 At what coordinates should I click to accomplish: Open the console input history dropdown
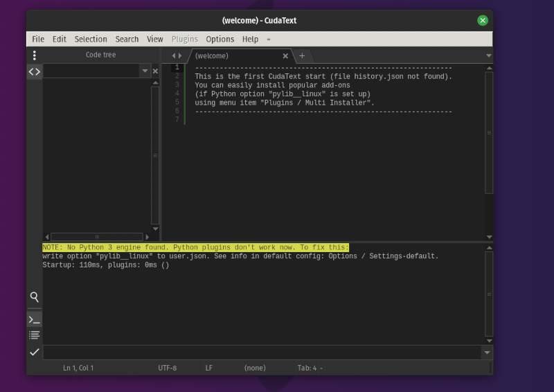(487, 353)
